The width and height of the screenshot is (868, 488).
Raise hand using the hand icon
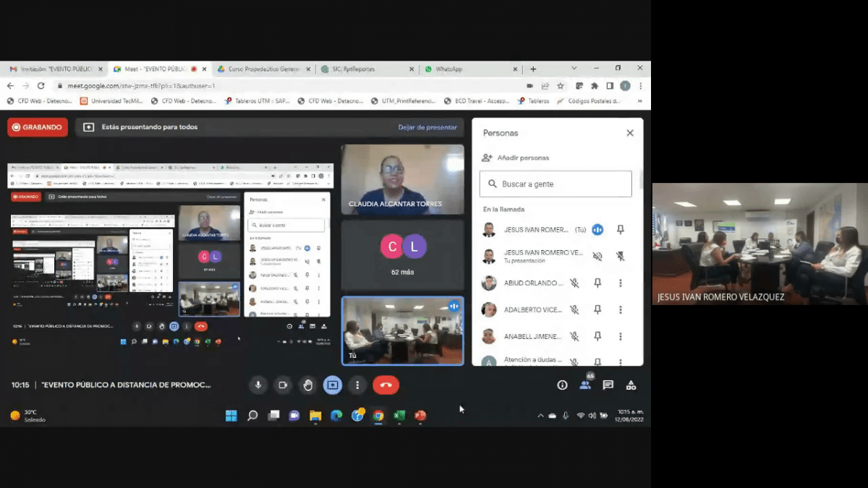coord(308,385)
